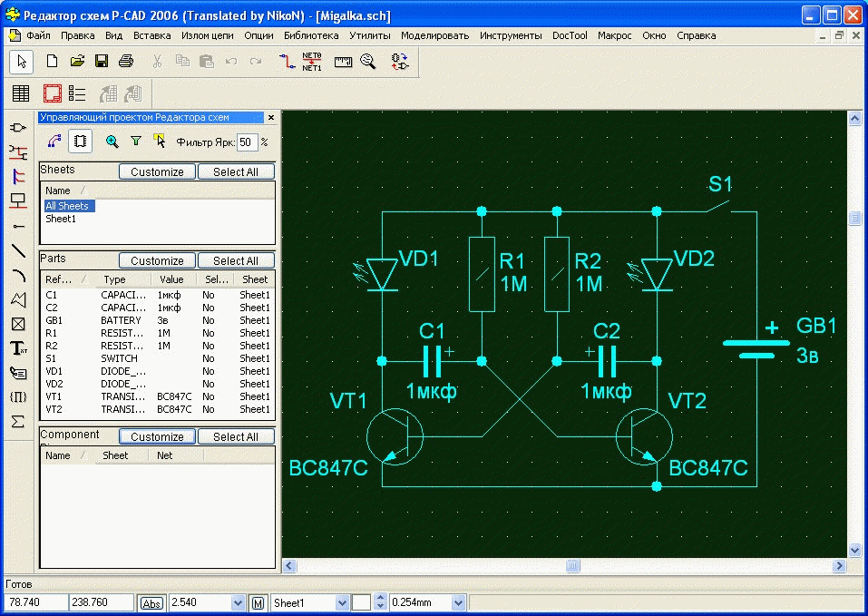Viewport: 868px width, 616px height.
Task: Select Sheet1 in sheets list
Action: [x=61, y=219]
